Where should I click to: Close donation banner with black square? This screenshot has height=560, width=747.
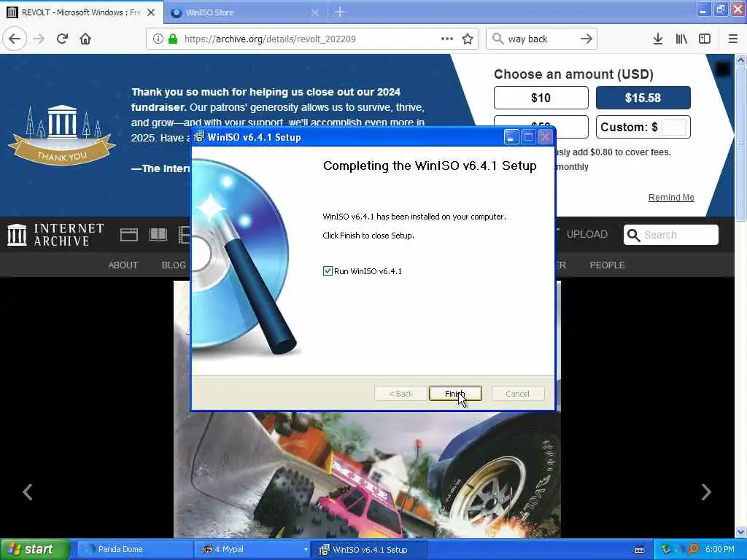click(723, 69)
